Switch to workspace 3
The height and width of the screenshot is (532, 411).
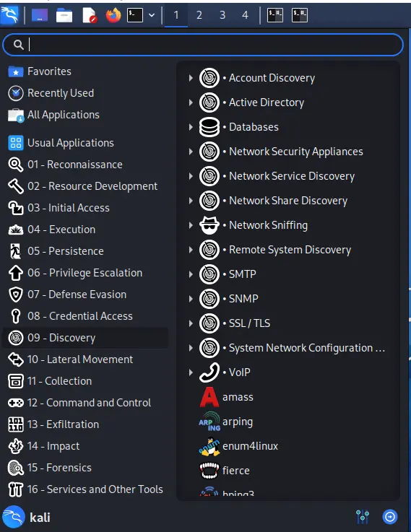tap(222, 15)
